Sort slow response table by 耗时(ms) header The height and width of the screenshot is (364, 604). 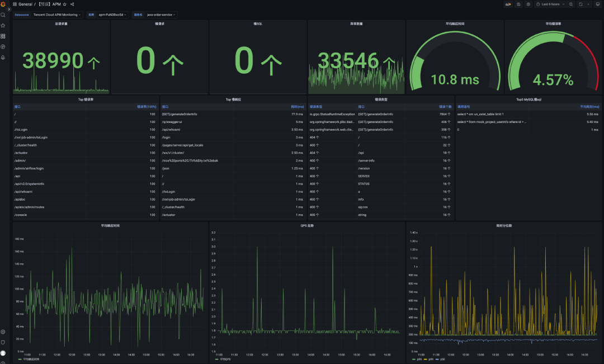point(298,107)
